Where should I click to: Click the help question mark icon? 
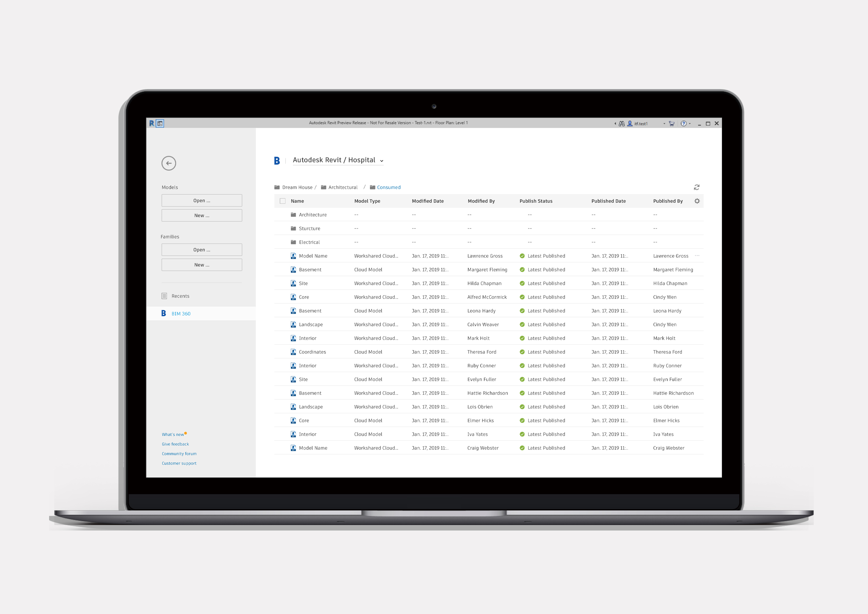[x=684, y=124]
